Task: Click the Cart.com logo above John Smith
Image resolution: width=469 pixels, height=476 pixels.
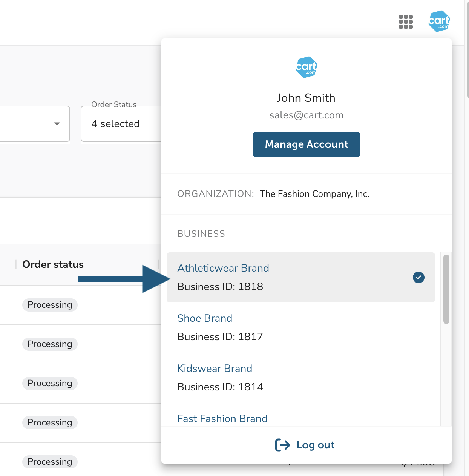Action: click(307, 67)
